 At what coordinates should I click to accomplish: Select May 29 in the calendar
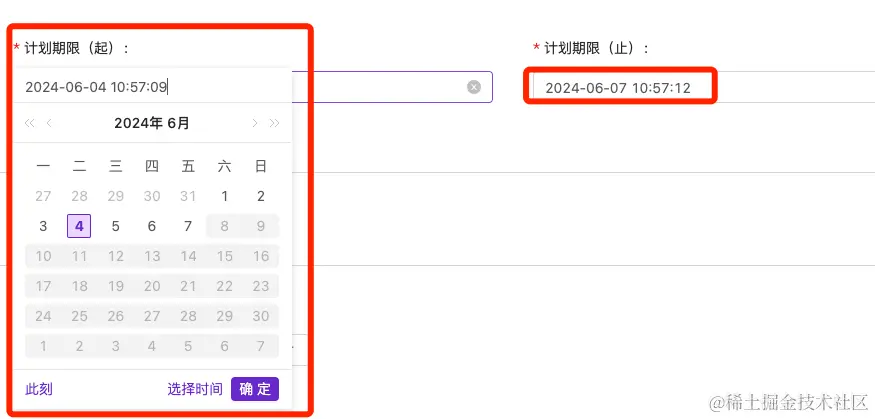click(x=116, y=196)
